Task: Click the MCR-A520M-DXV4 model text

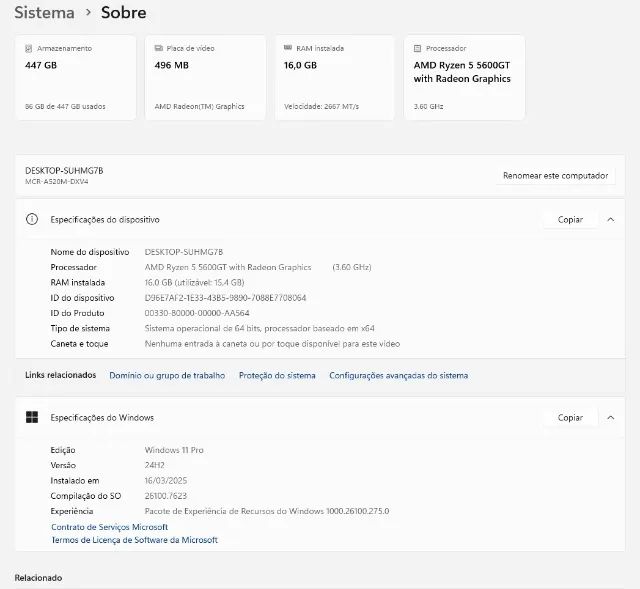Action: tap(57, 181)
